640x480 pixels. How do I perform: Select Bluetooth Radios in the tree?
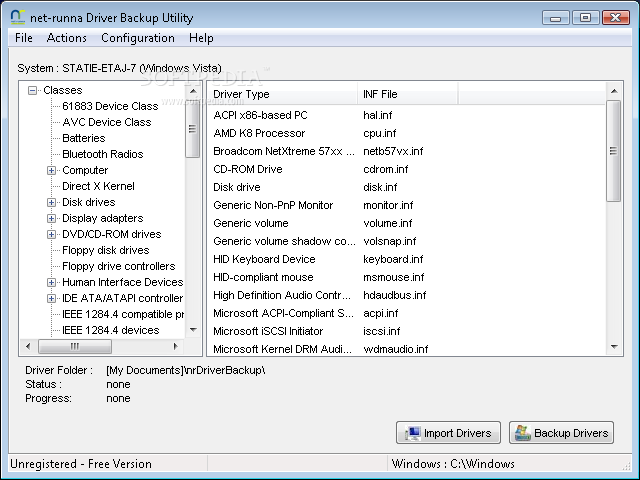103,154
